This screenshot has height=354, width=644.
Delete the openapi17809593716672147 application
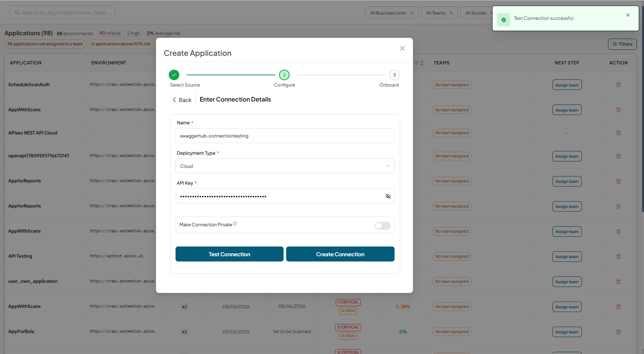tap(618, 156)
